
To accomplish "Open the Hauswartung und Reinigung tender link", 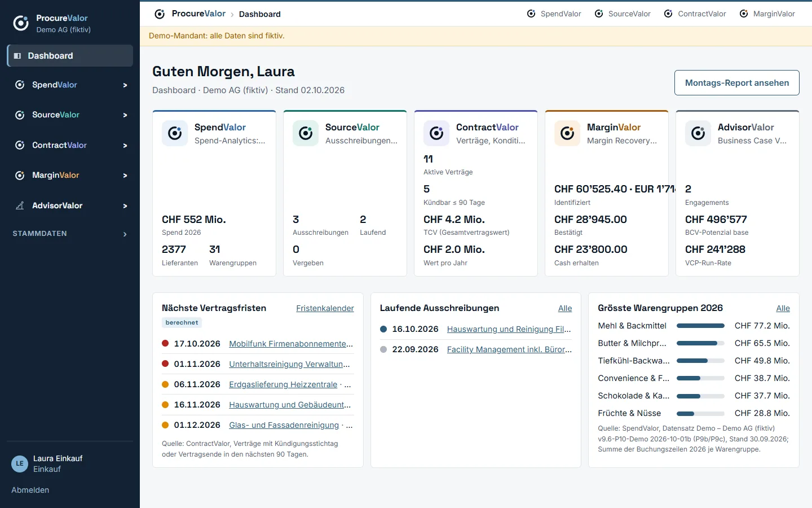I will [x=509, y=329].
